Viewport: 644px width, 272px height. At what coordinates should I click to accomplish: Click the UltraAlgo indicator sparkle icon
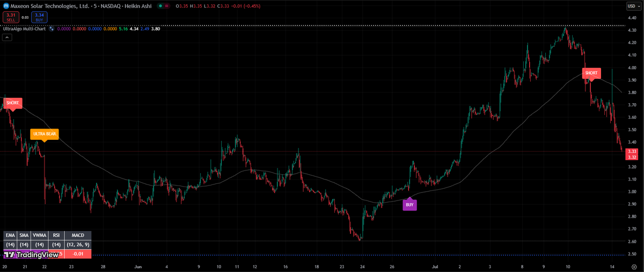52,28
